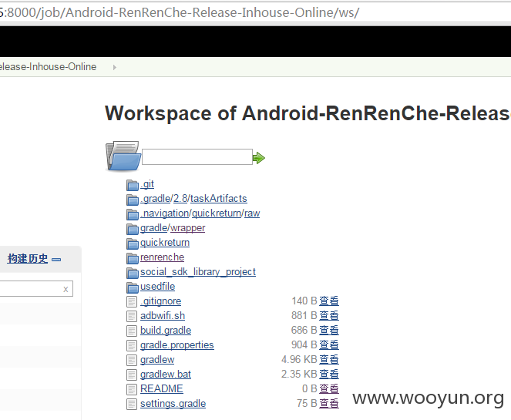Click the large workspace folder icon
Image resolution: width=511 pixels, height=420 pixels.
(x=123, y=156)
